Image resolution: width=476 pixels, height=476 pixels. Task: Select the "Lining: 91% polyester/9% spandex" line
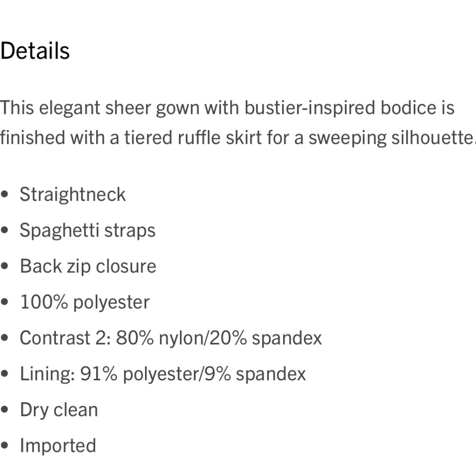click(x=162, y=374)
